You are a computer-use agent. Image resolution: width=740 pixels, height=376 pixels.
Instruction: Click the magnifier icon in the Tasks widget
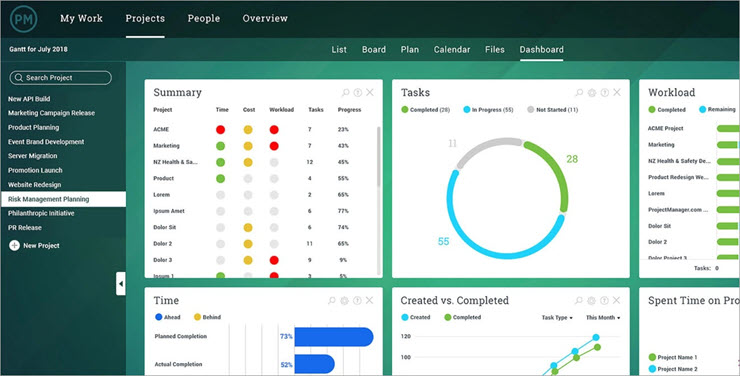point(579,92)
